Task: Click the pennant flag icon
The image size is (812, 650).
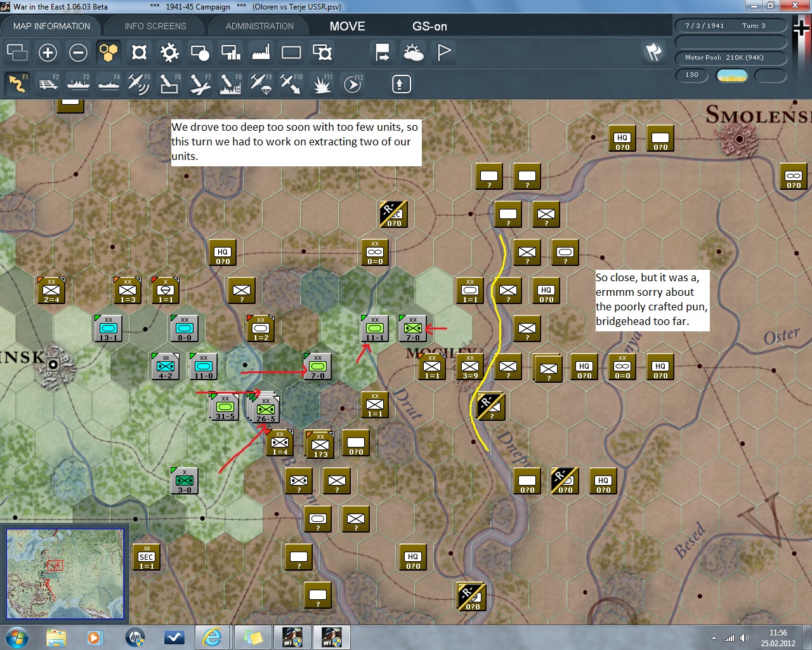Action: click(x=444, y=52)
